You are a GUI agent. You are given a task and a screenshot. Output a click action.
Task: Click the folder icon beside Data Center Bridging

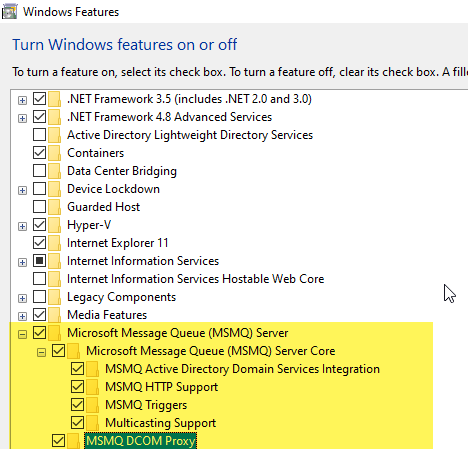(55, 171)
